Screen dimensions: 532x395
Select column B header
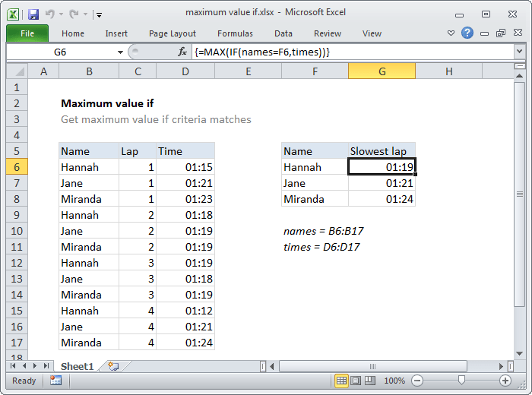[89, 71]
